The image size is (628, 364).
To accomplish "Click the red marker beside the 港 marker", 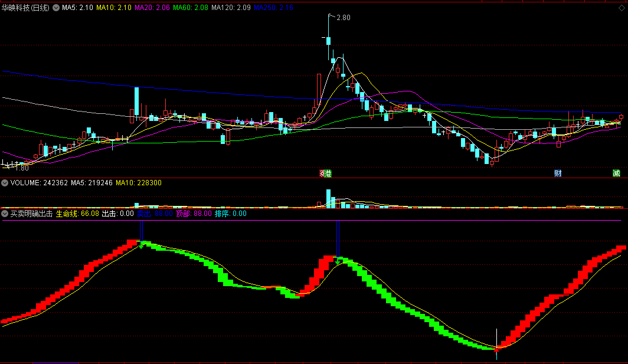I will pyautogui.click(x=322, y=173).
